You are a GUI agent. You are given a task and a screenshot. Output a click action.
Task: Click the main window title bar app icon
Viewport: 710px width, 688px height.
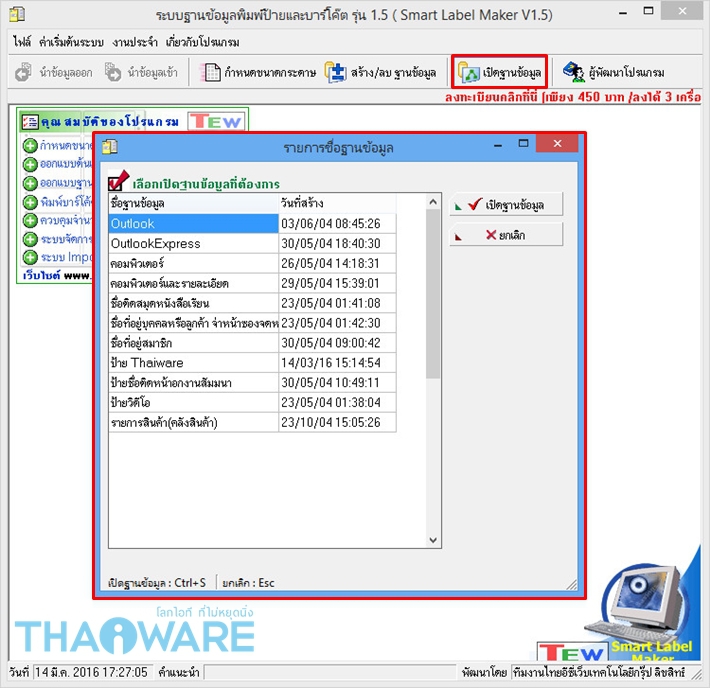pos(17,14)
